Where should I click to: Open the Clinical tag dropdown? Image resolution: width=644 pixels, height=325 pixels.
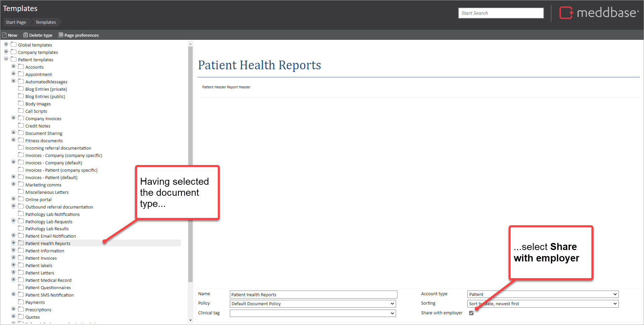313,313
